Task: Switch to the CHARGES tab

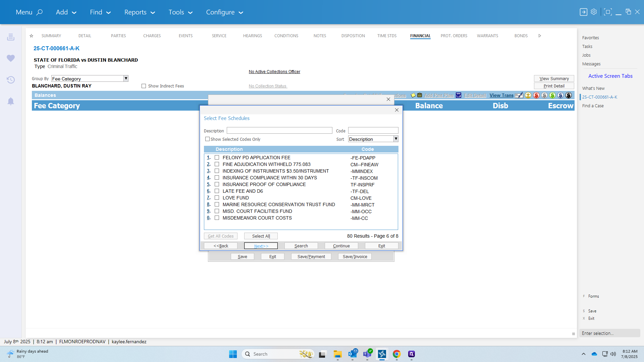Action: click(152, 36)
